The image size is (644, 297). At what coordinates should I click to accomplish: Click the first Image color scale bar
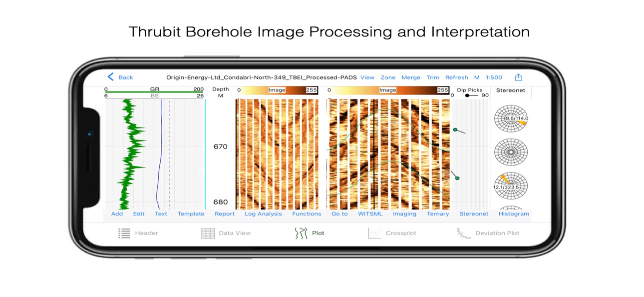277,90
